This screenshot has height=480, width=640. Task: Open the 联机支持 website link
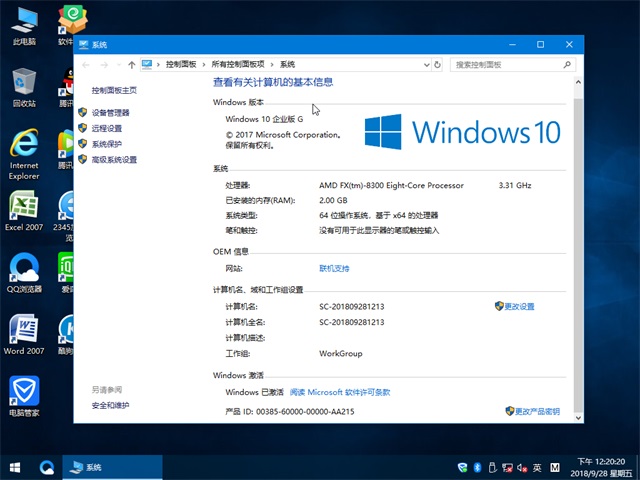[x=334, y=268]
